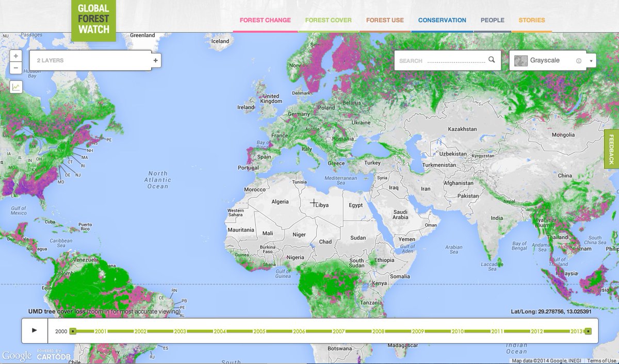
Task: Open the analysis chart tool icon
Action: click(x=16, y=87)
